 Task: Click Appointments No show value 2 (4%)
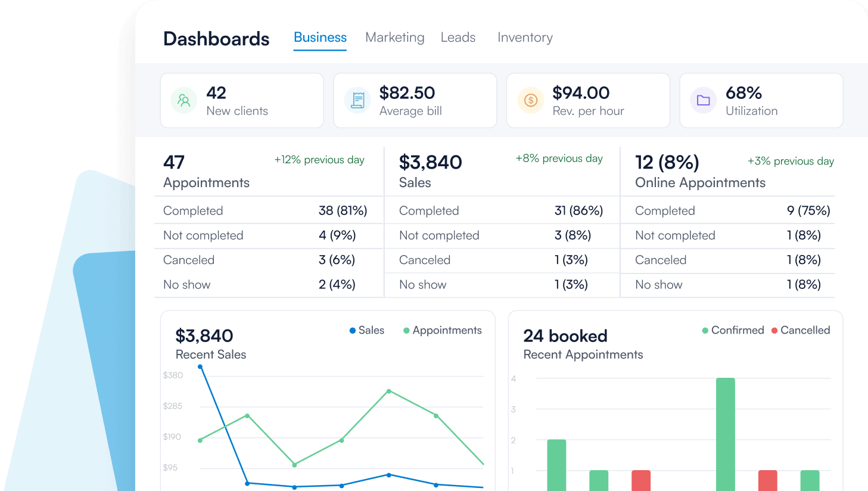point(337,285)
